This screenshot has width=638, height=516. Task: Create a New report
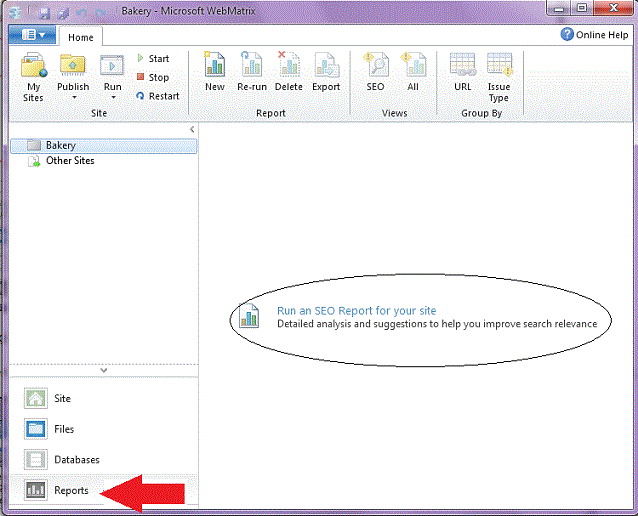tap(214, 71)
